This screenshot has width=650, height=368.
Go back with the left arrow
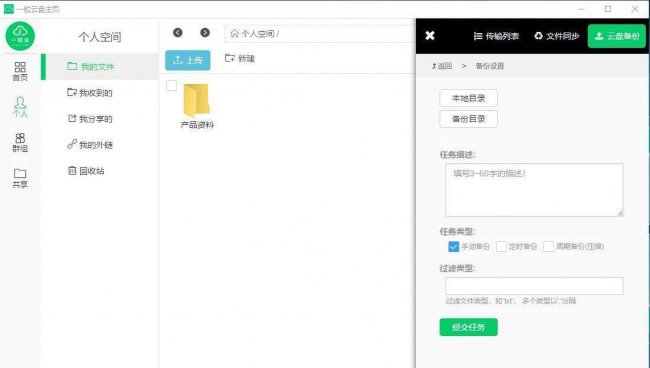pos(178,33)
